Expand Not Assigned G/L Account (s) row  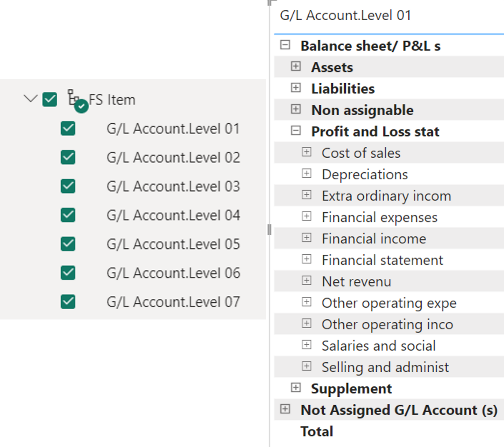(x=285, y=409)
